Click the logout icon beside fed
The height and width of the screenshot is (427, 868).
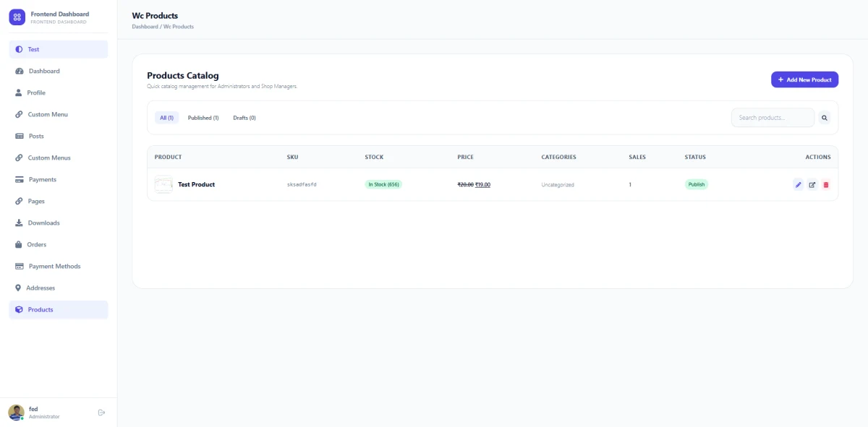tap(101, 413)
